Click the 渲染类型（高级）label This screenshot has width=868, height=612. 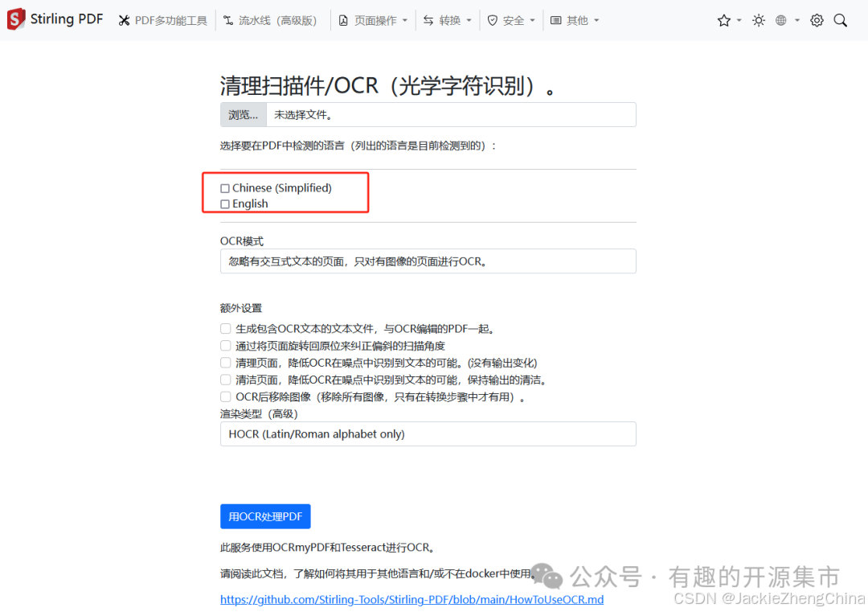click(x=259, y=413)
